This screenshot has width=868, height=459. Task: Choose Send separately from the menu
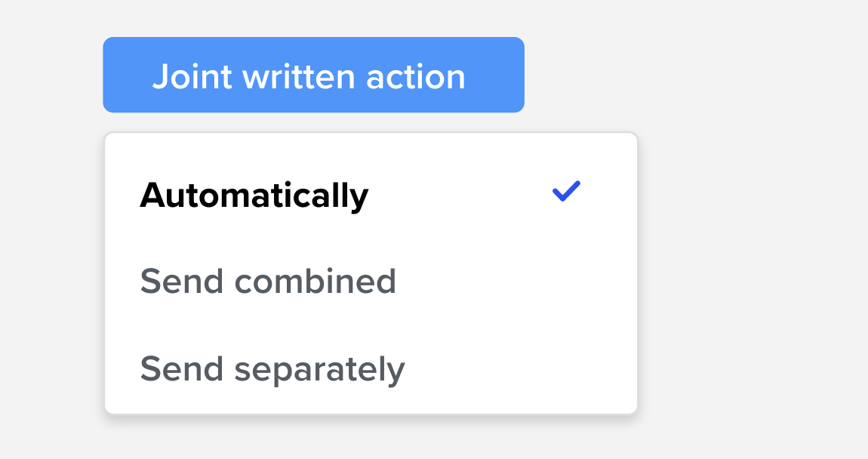[272, 369]
